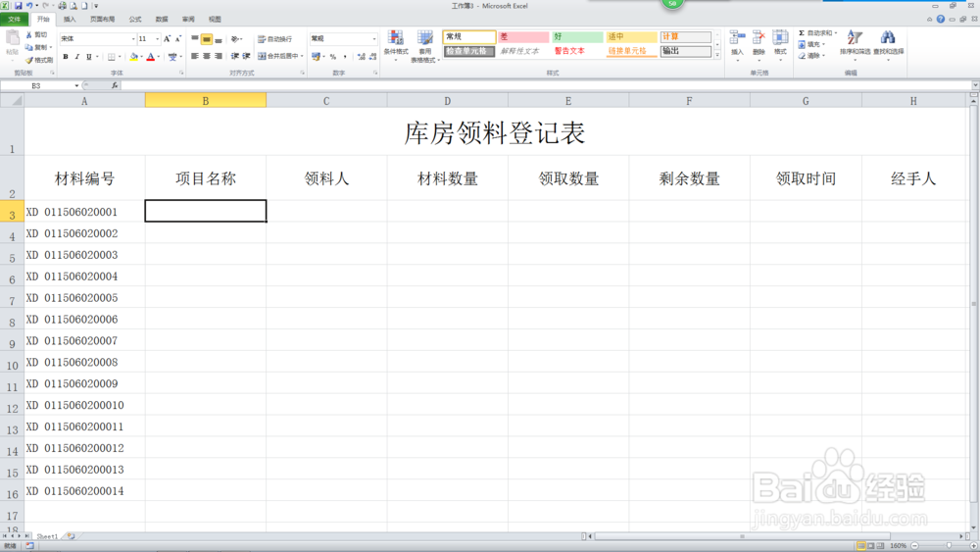Open Sort and Filter (排序和筛选)
Viewport: 980px width, 552px height.
[x=855, y=44]
